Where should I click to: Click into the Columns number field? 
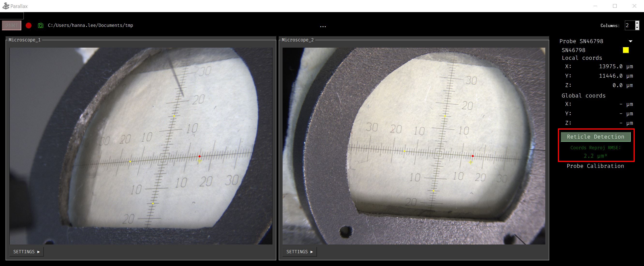pos(629,25)
